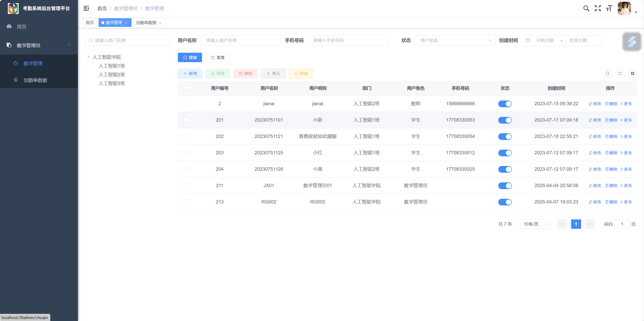Disable the status switch for user jianai
The width and height of the screenshot is (644, 321).
tap(505, 104)
